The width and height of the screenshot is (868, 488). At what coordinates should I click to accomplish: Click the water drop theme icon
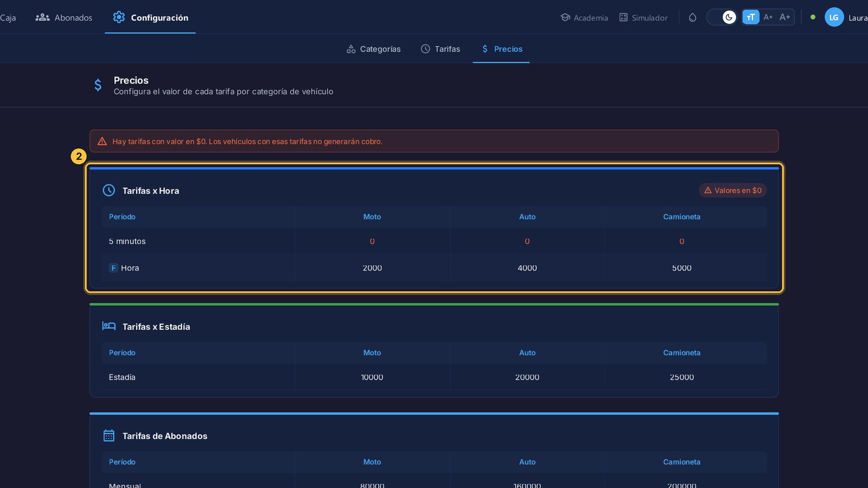pos(692,17)
